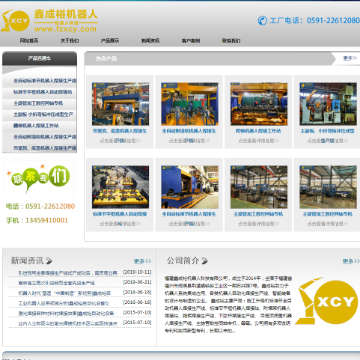The image size is (360, 360).
Task: Open sidebar category 全自动附墙架机器人焊接生产线
Action: click(x=44, y=137)
